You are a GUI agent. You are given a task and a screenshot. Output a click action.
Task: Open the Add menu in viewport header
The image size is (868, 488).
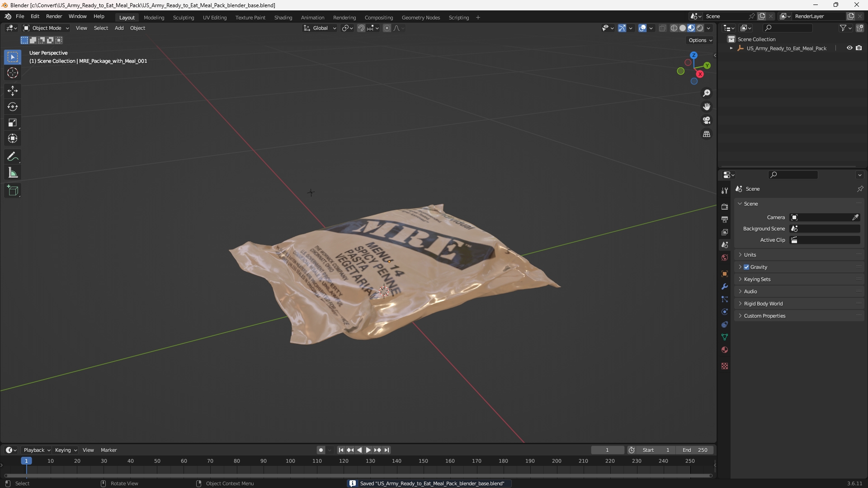point(119,28)
